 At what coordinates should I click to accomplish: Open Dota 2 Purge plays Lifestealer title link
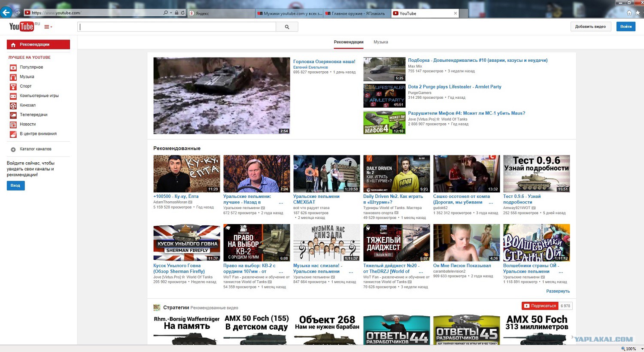[454, 87]
